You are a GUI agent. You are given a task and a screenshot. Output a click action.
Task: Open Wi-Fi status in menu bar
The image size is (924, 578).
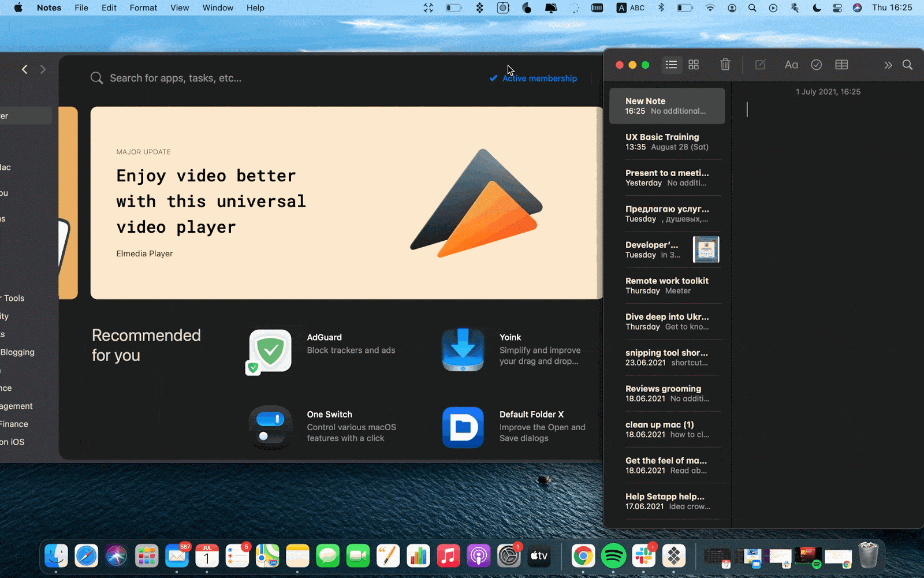point(710,8)
